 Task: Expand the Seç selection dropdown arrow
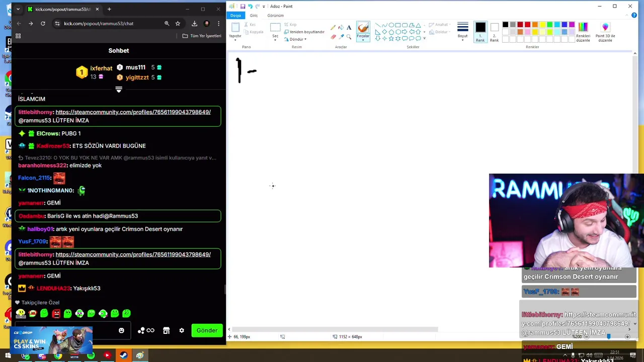pyautogui.click(x=275, y=40)
